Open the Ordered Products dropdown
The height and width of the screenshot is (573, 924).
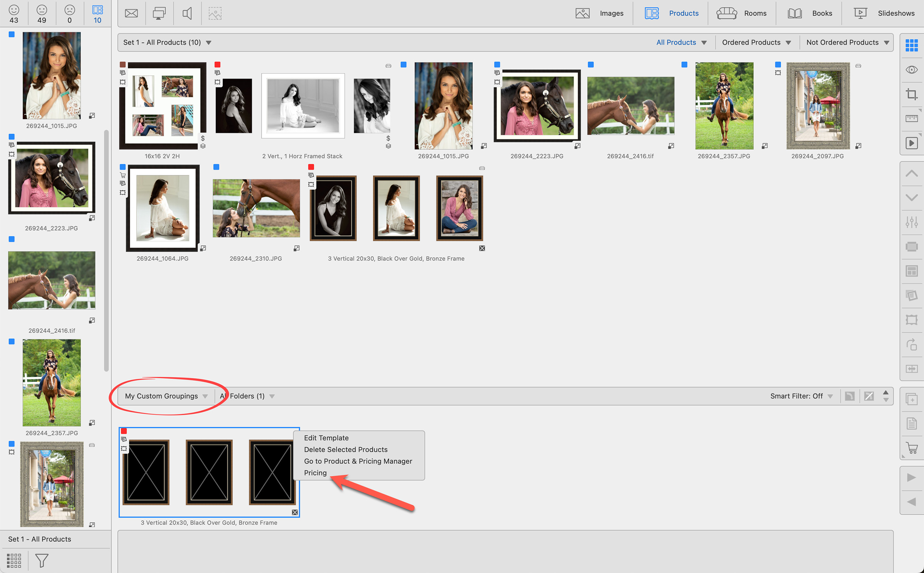point(756,42)
